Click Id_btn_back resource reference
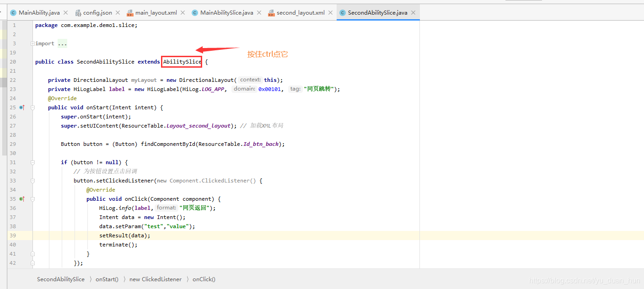 (x=261, y=144)
